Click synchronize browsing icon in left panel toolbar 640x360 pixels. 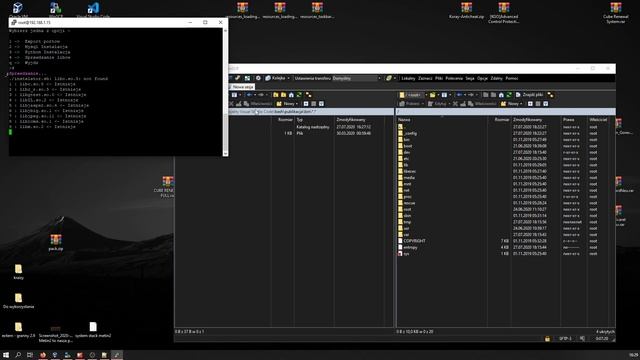click(x=309, y=95)
